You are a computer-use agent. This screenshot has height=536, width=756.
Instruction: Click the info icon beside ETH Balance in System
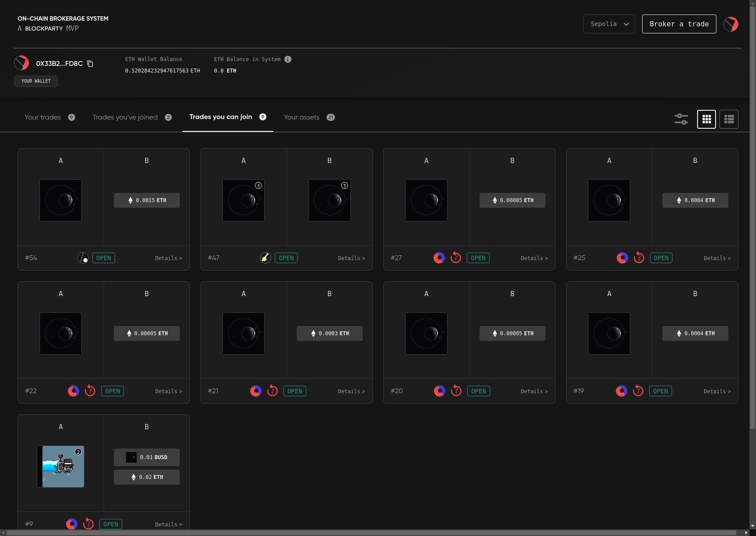coord(288,59)
